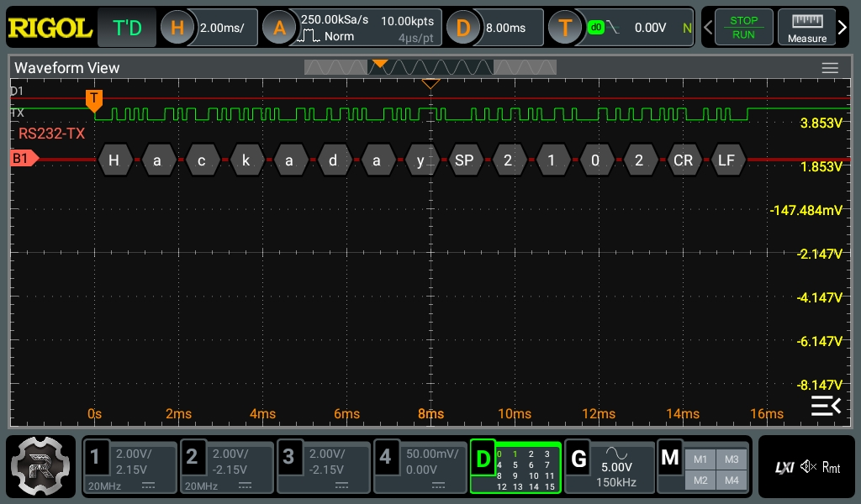Screen dimensions: 861x504
Task: Open trigger settings via T icon
Action: pos(565,28)
